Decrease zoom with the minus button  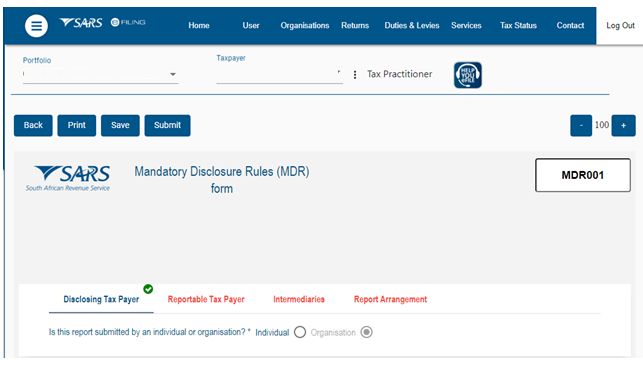(581, 125)
